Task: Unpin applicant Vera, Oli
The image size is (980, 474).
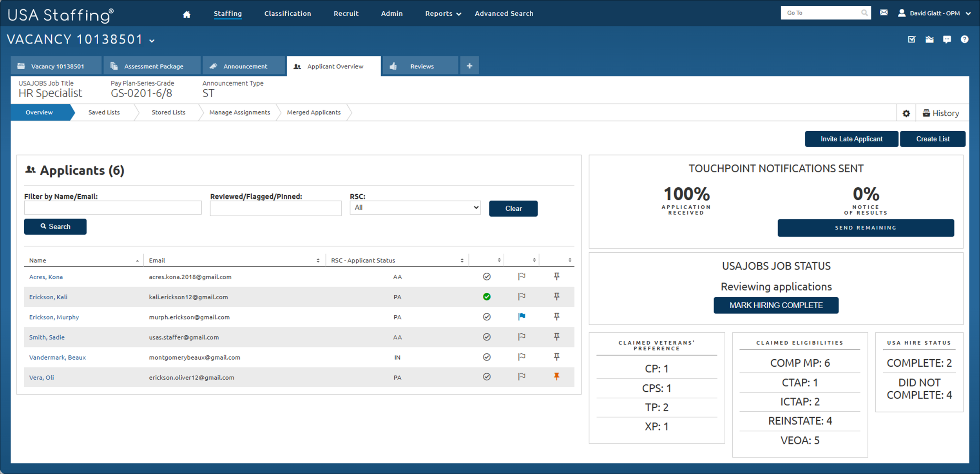Action: coord(556,376)
